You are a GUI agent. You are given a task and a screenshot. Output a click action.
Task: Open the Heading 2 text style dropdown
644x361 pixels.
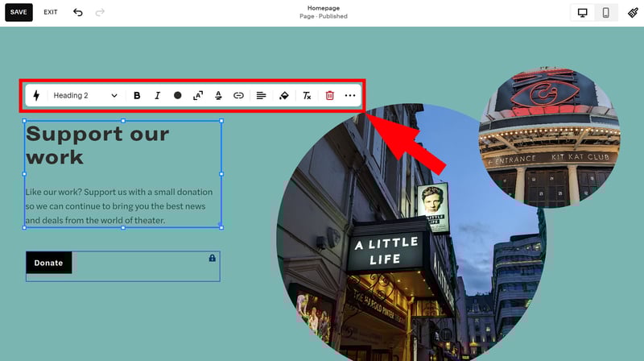coord(85,95)
